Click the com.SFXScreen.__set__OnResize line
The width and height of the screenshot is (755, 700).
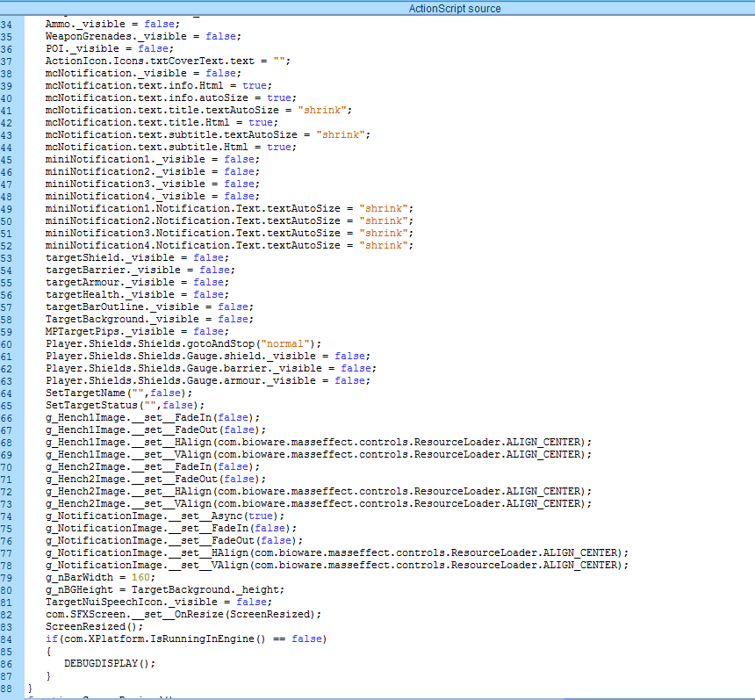[x=183, y=614]
